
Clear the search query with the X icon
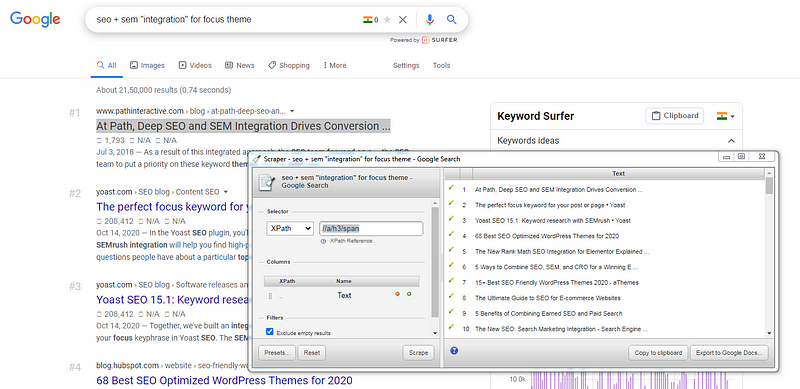[x=403, y=20]
